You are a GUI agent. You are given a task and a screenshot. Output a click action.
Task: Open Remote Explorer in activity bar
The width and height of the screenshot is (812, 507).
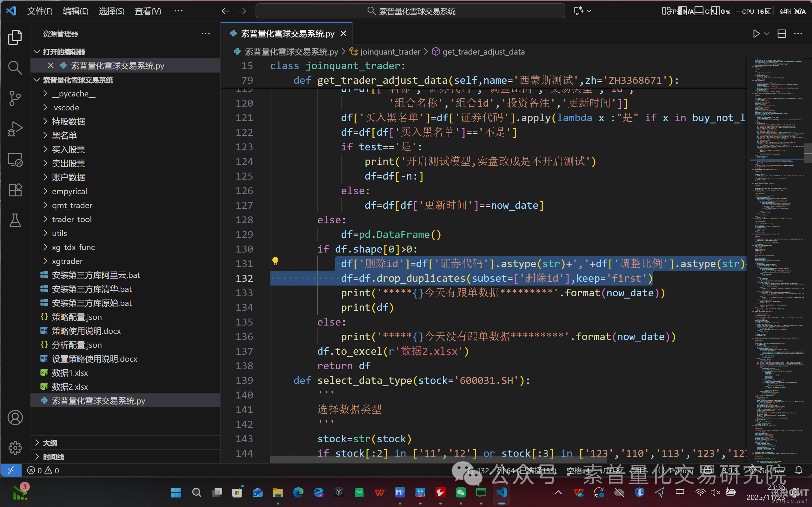point(15,160)
